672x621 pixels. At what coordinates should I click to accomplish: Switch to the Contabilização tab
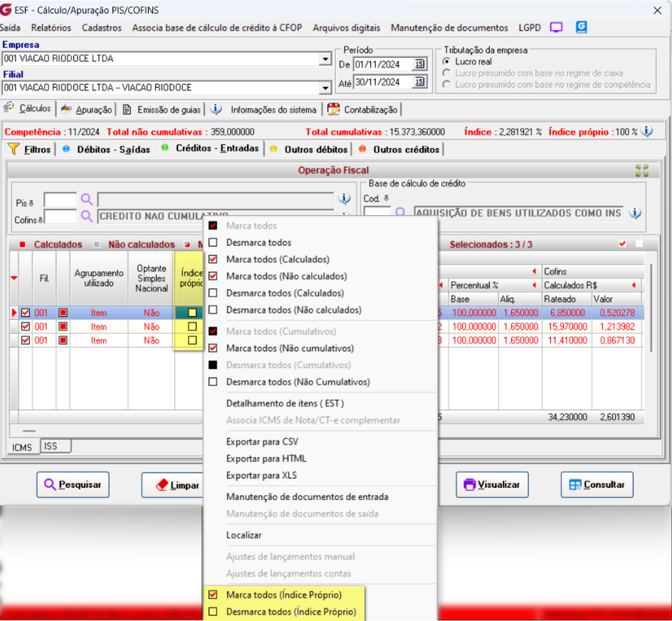click(363, 110)
